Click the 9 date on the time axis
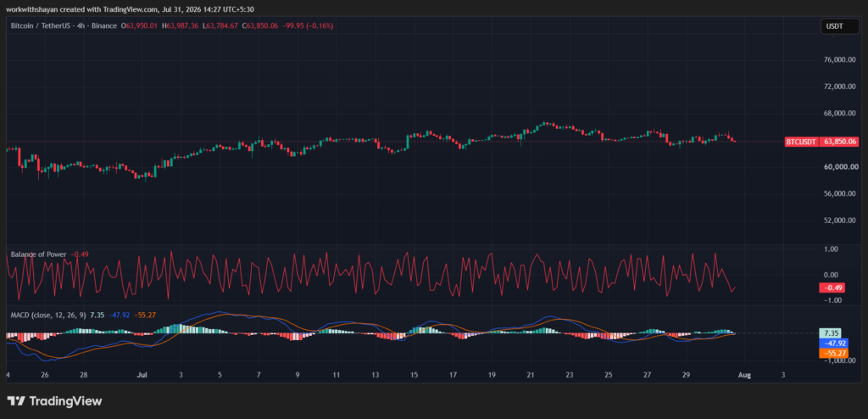 coord(298,375)
